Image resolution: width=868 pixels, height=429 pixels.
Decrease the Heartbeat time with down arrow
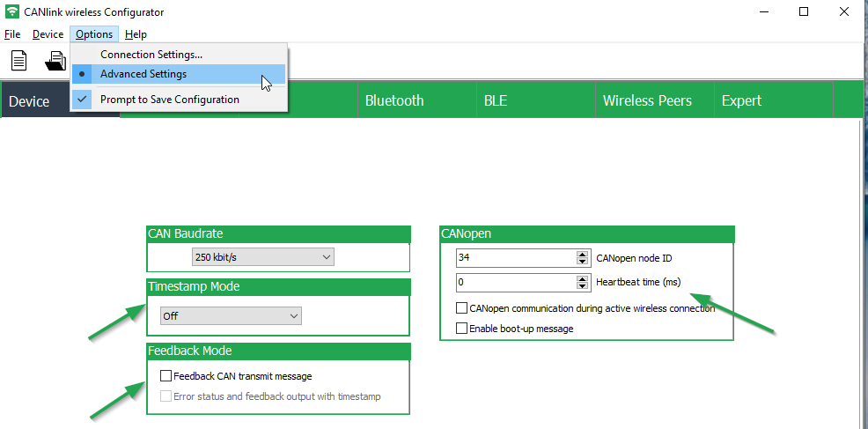[x=582, y=286]
